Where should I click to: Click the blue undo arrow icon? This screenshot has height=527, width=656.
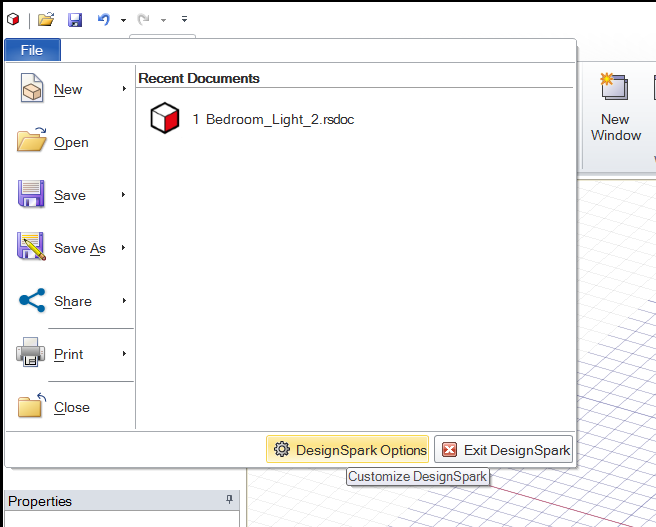click(x=103, y=19)
